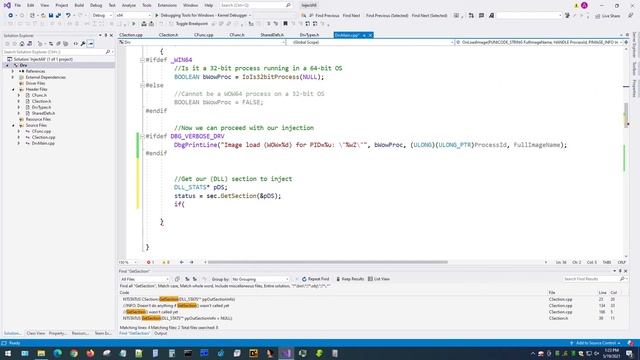Screen dimensions: 640x360
Task: Collapse the #ifdef _WIN64 code region
Action: click(142, 60)
